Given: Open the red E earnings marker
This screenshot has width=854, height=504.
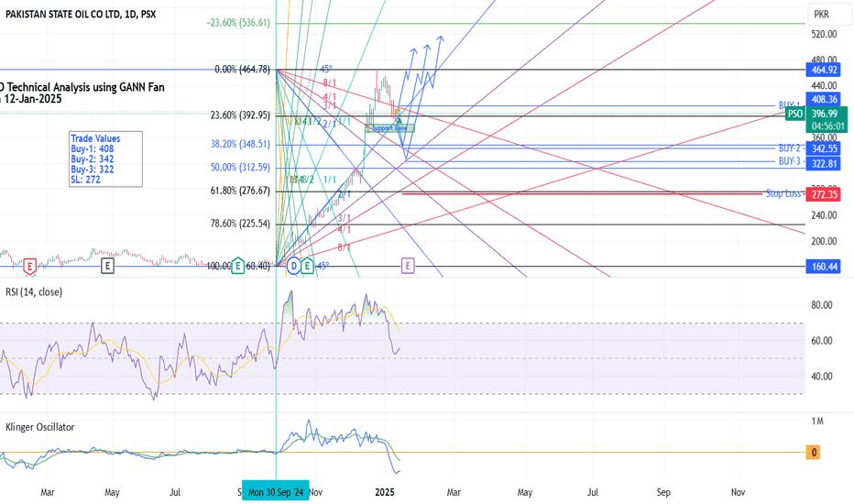Looking at the screenshot, I should pos(30,267).
